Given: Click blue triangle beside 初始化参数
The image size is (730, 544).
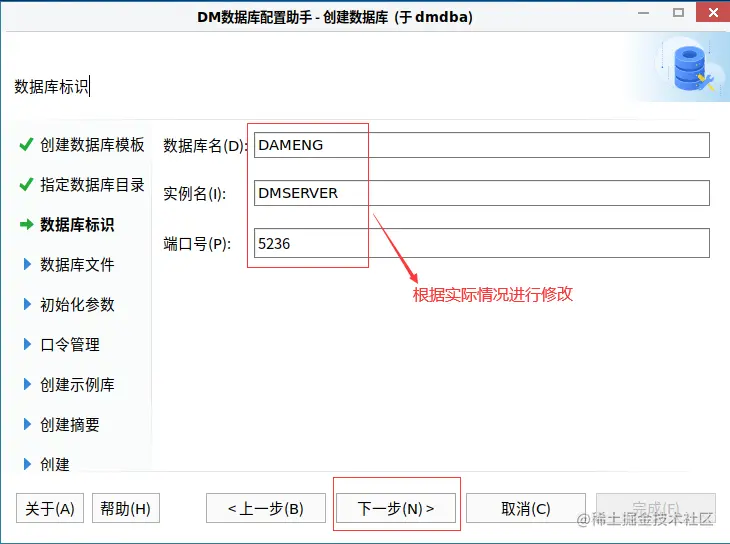Looking at the screenshot, I should 27,304.
